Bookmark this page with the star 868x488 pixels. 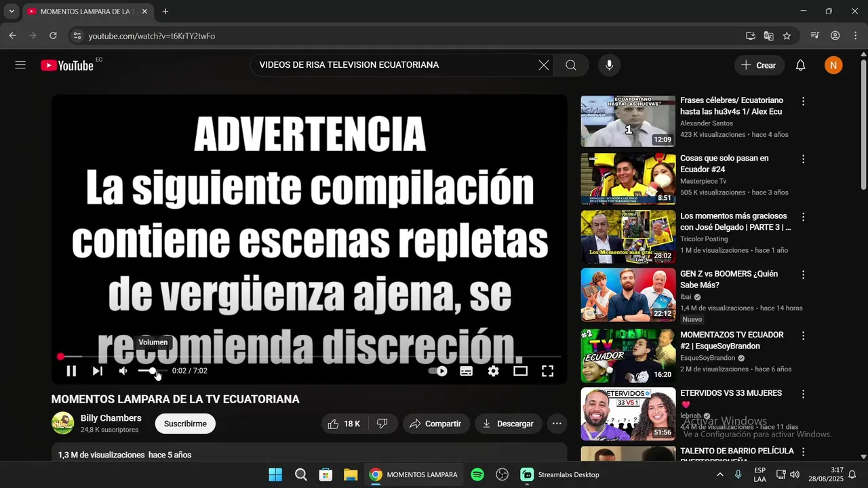coord(787,36)
